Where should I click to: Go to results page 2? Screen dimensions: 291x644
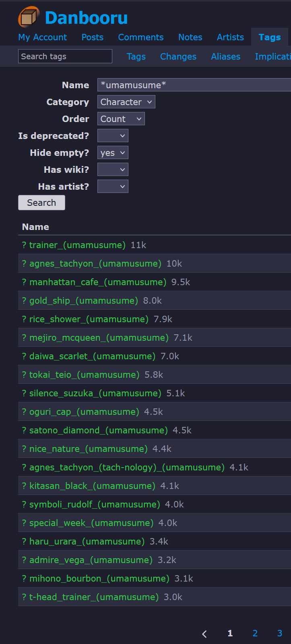tap(255, 633)
